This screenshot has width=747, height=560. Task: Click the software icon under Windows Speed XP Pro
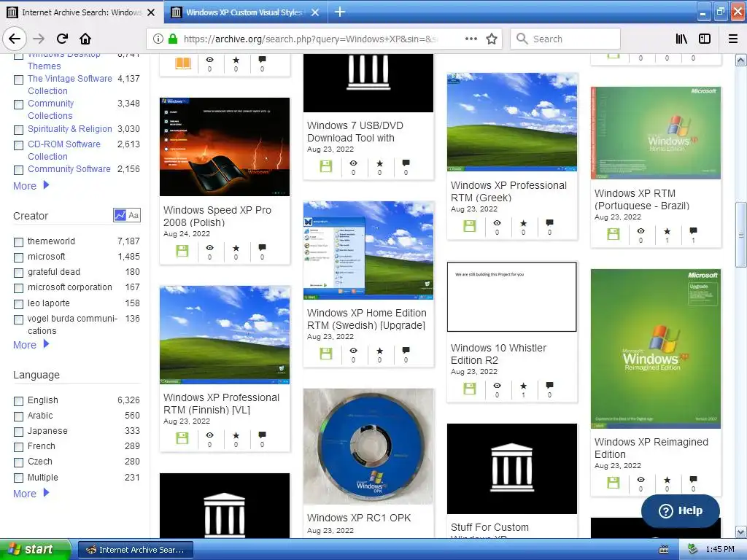182,251
